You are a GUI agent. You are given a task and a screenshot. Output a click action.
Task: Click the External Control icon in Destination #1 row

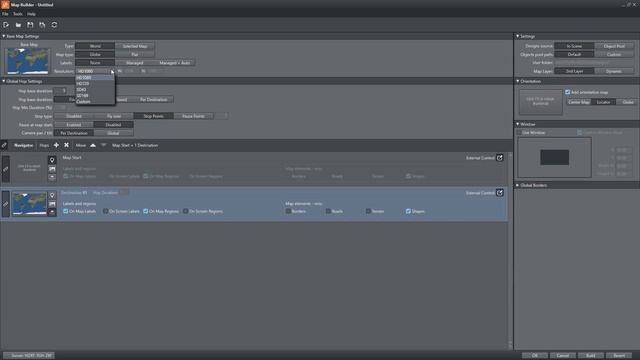pos(500,193)
